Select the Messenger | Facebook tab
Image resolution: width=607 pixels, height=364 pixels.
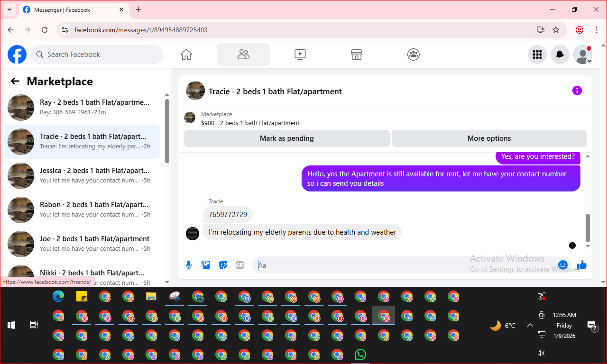(74, 9)
